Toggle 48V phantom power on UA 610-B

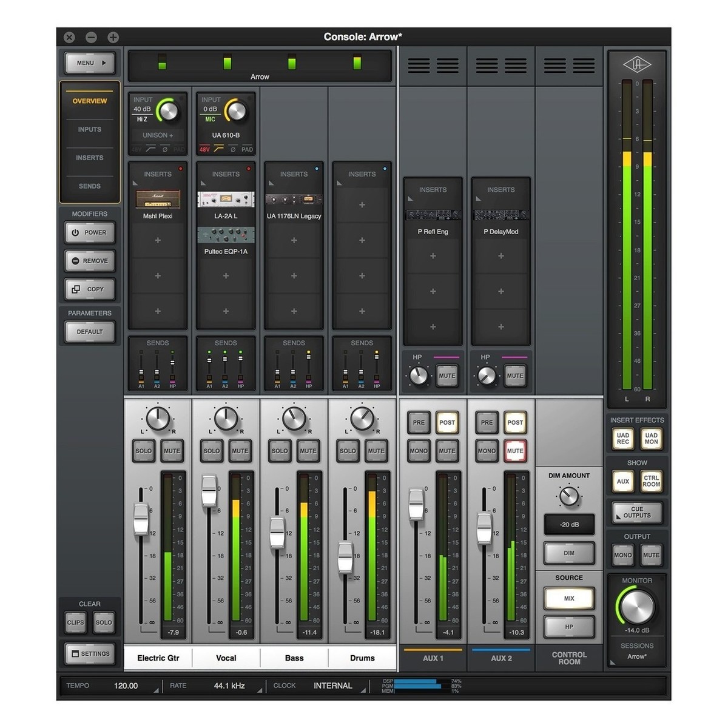tap(204, 149)
